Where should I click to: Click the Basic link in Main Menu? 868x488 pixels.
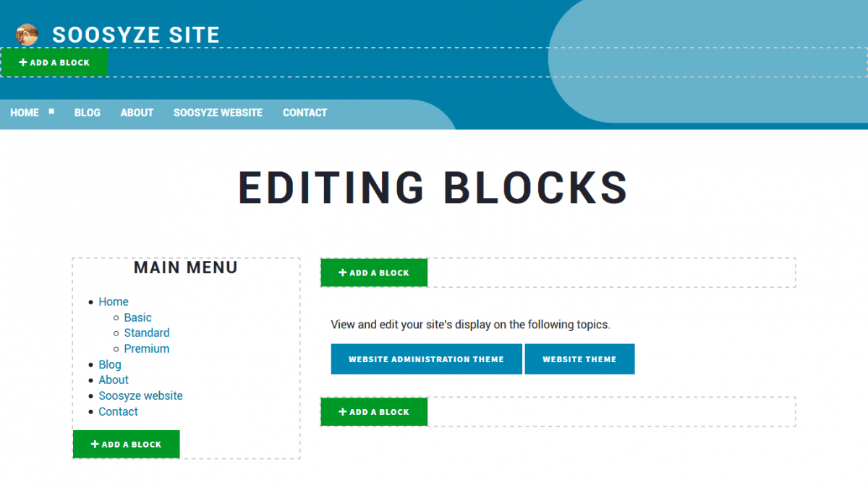click(x=137, y=317)
